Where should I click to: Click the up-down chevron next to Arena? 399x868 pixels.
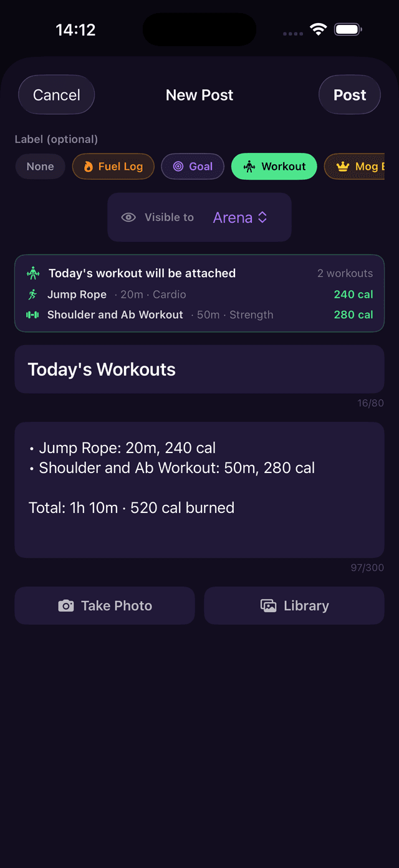pos(262,217)
